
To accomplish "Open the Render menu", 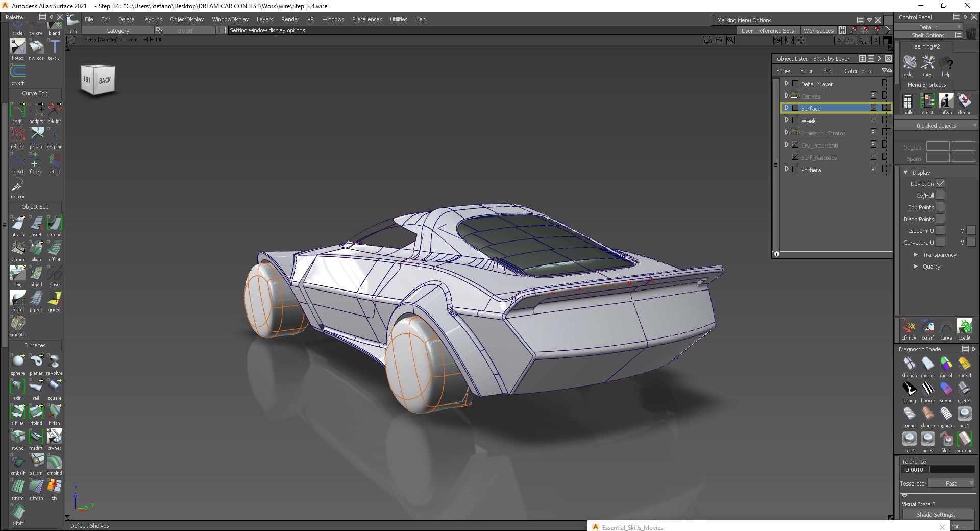I will [290, 19].
